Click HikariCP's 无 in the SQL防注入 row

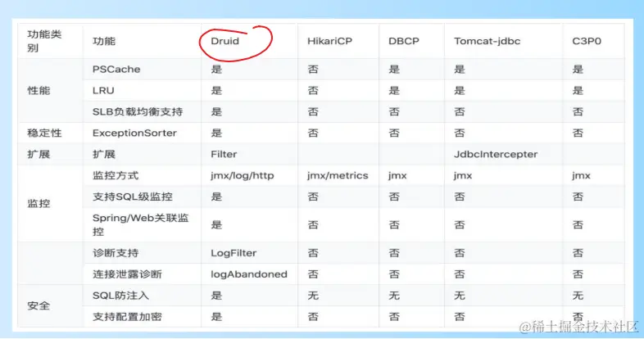click(313, 296)
